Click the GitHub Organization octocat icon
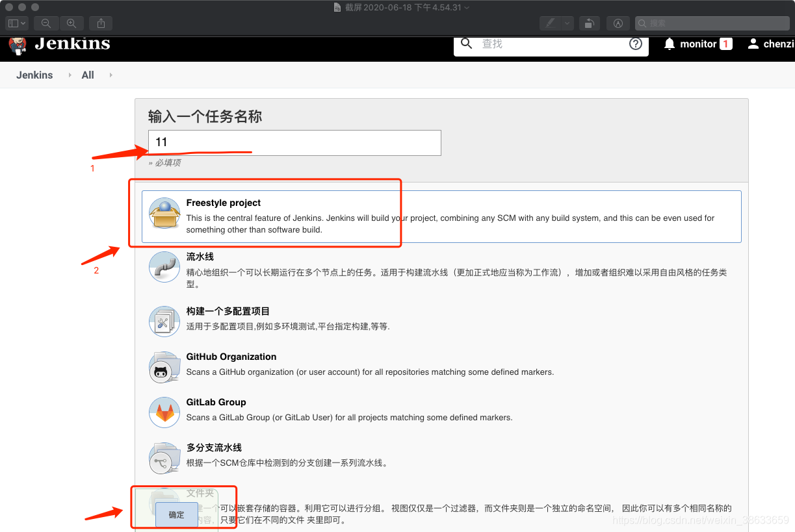 tap(164, 367)
